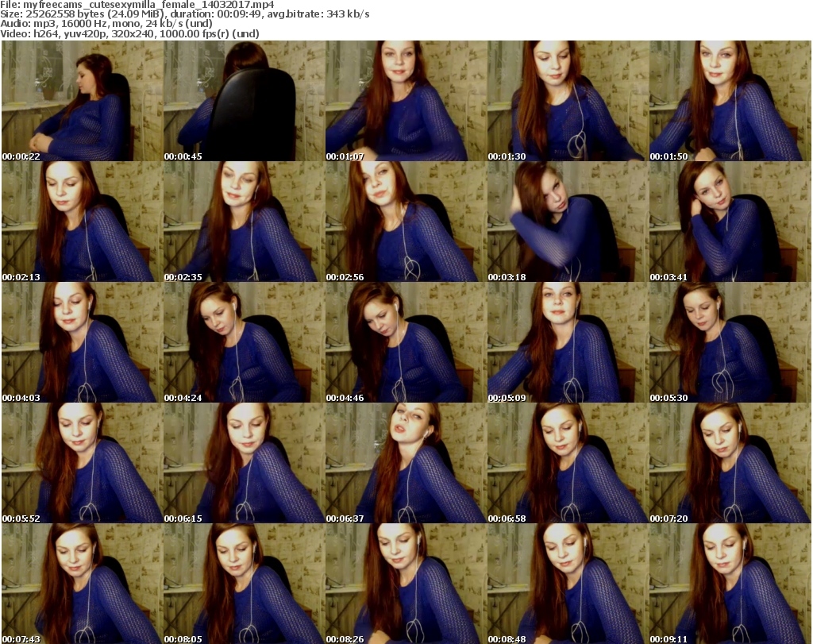Image resolution: width=813 pixels, height=644 pixels.
Task: Click the frame at 00:05:52
Action: 83,462
